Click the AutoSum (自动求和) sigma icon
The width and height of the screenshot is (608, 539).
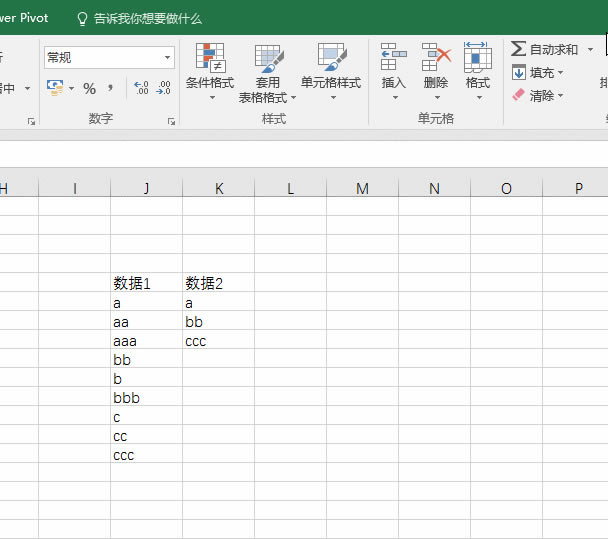pyautogui.click(x=518, y=49)
